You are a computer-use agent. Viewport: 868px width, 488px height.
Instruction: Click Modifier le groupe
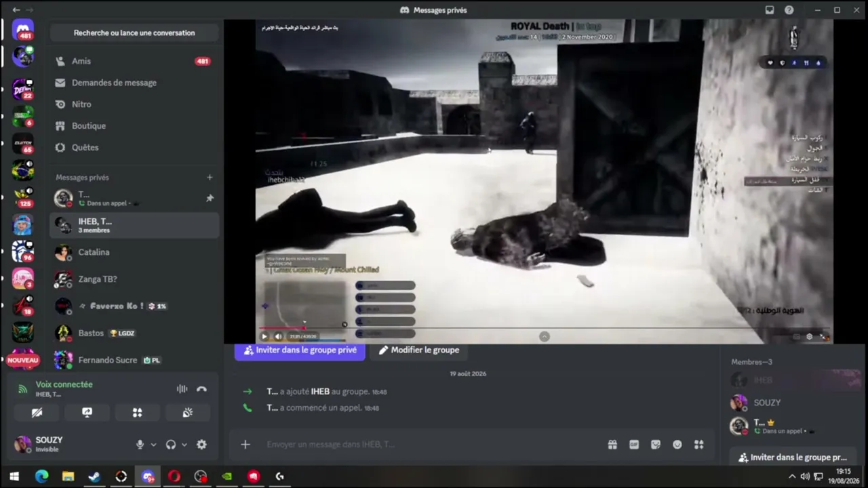pos(418,350)
